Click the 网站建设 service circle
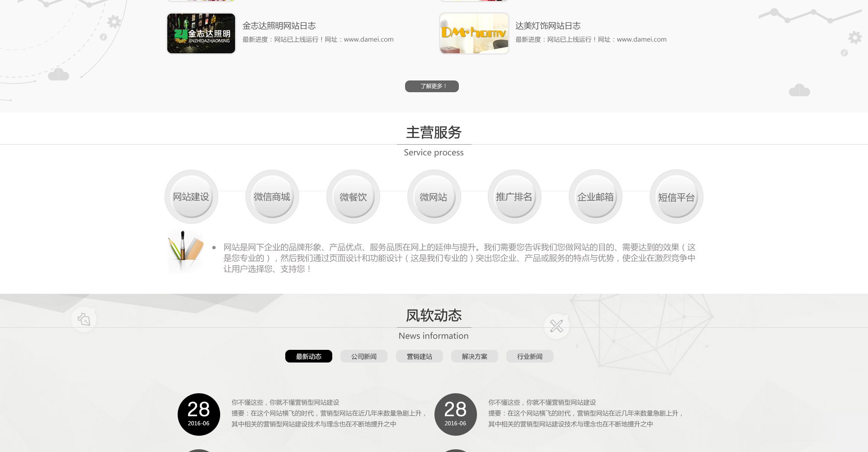This screenshot has width=868, height=452. coord(191,197)
